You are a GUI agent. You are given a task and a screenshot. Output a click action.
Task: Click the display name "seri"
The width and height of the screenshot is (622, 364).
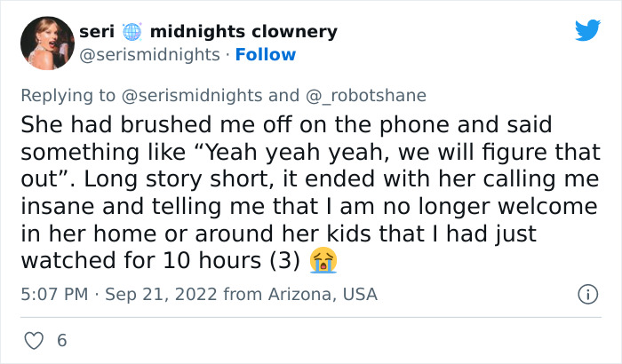96,32
